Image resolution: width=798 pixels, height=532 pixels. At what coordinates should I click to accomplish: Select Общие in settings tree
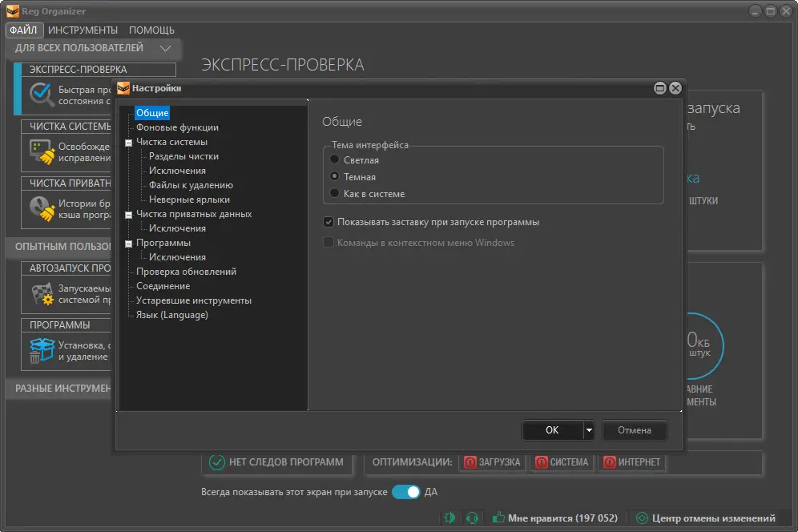152,112
